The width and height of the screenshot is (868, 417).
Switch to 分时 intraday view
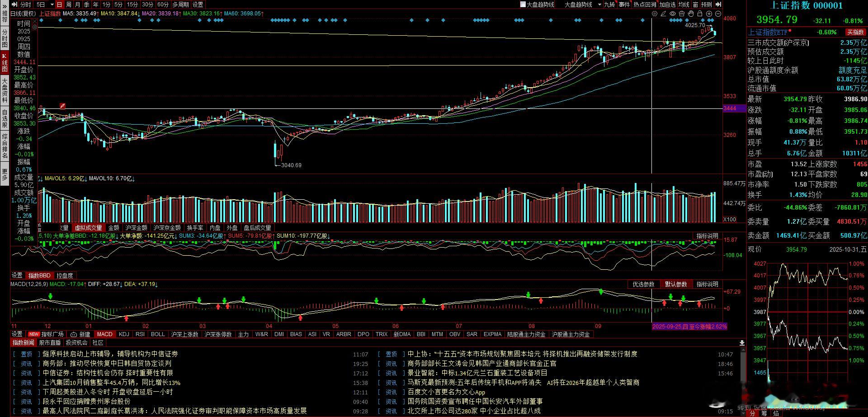click(x=26, y=5)
